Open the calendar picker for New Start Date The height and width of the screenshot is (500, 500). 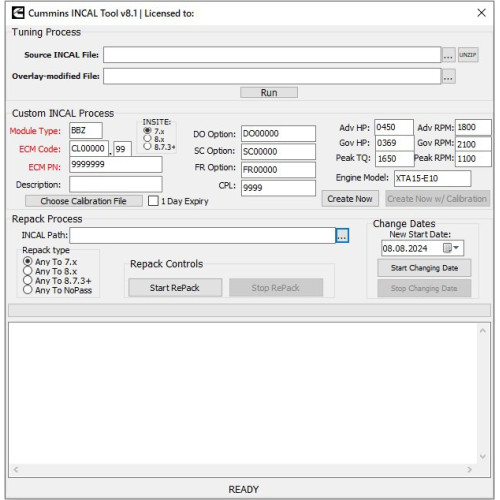(x=451, y=248)
